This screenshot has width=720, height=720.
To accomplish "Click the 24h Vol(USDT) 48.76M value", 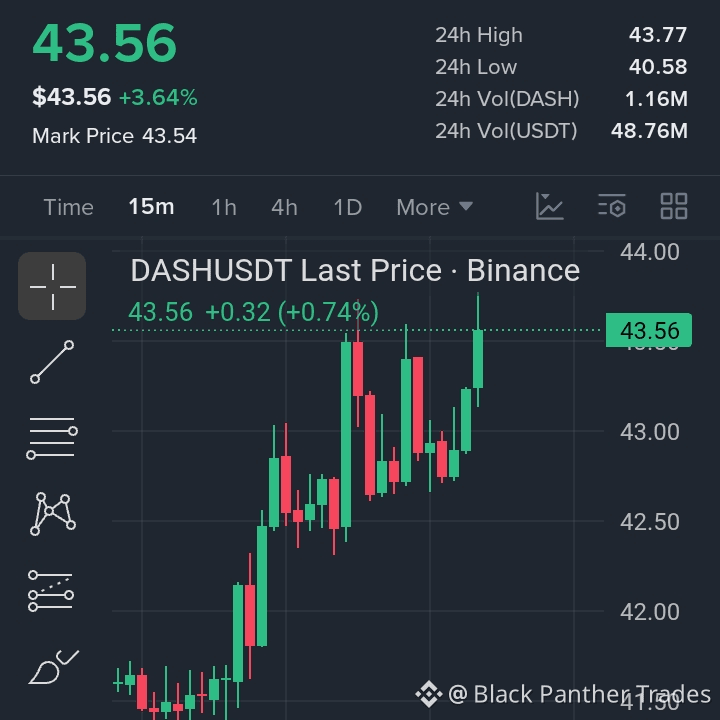I will (x=649, y=131).
